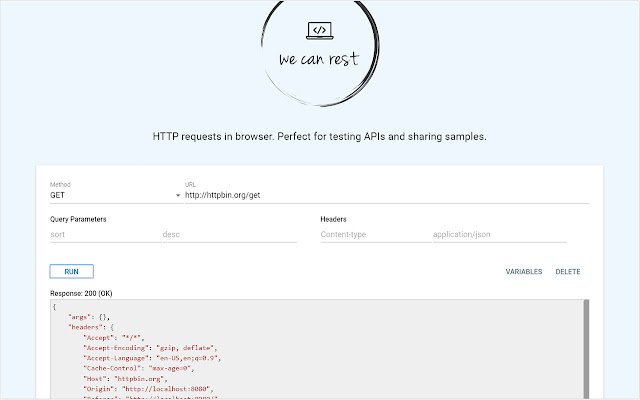This screenshot has height=400, width=640.
Task: Click the query parameter name field 'sort'
Action: tap(105, 234)
